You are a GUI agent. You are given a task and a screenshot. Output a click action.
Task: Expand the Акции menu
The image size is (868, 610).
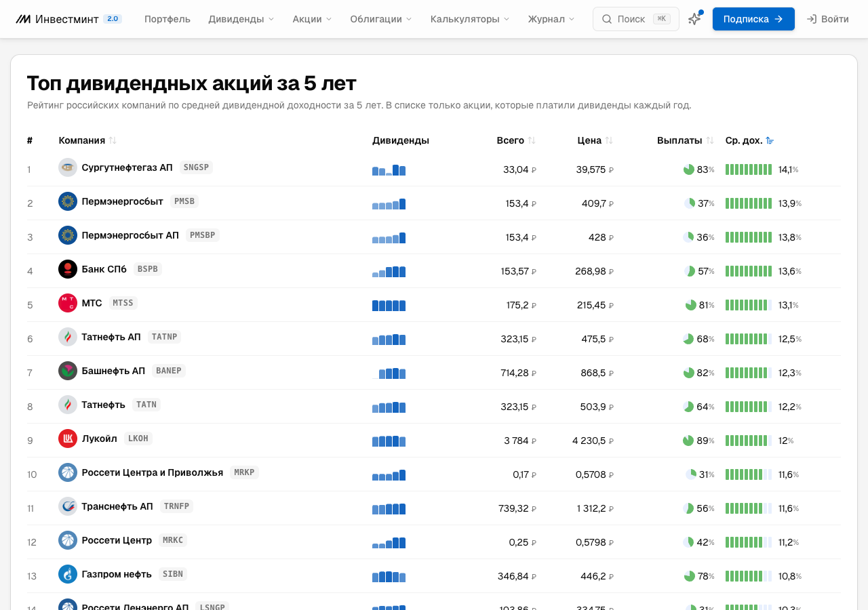(x=313, y=19)
